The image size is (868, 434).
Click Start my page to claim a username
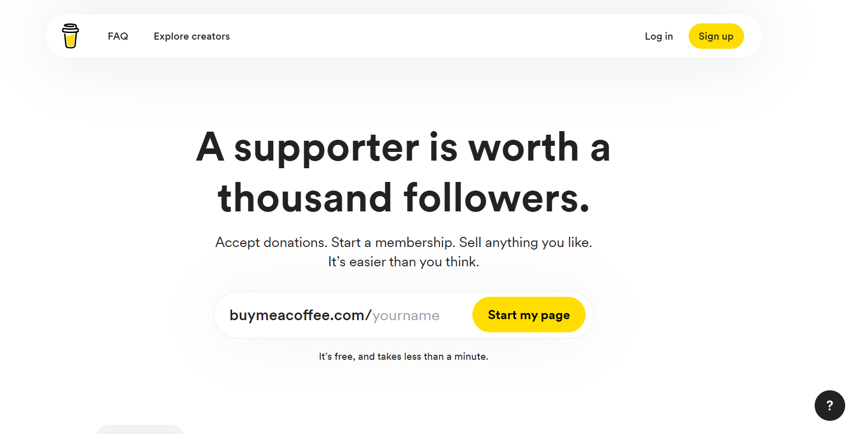click(528, 315)
